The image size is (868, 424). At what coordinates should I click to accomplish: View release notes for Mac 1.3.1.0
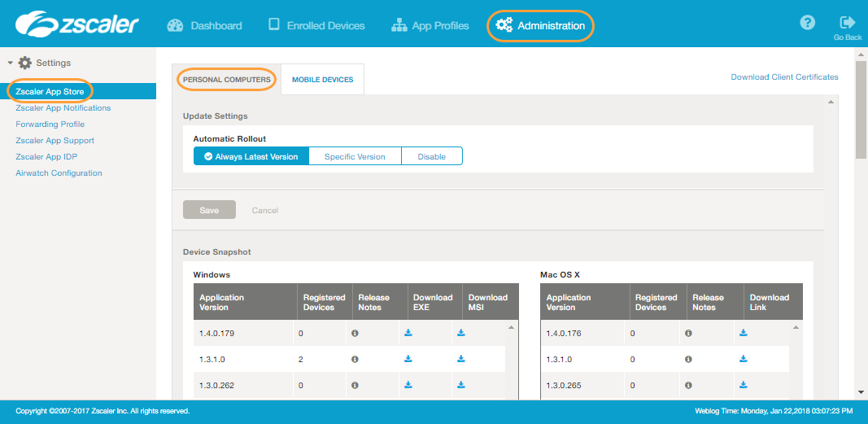click(688, 359)
